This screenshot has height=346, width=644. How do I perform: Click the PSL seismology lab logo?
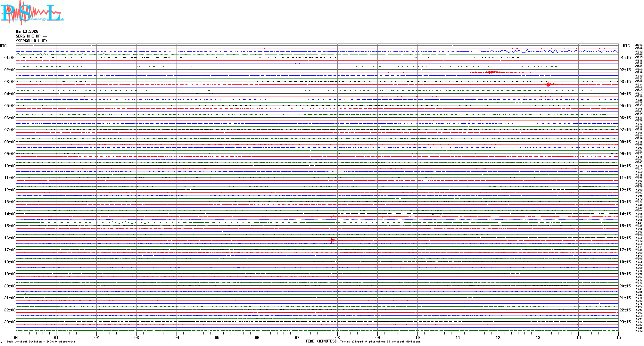[32, 13]
